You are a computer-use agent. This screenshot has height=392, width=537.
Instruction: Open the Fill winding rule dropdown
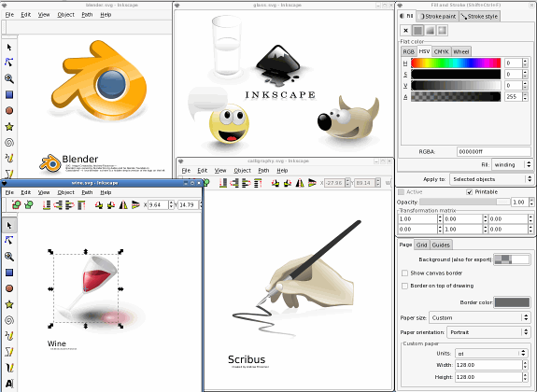coord(512,164)
